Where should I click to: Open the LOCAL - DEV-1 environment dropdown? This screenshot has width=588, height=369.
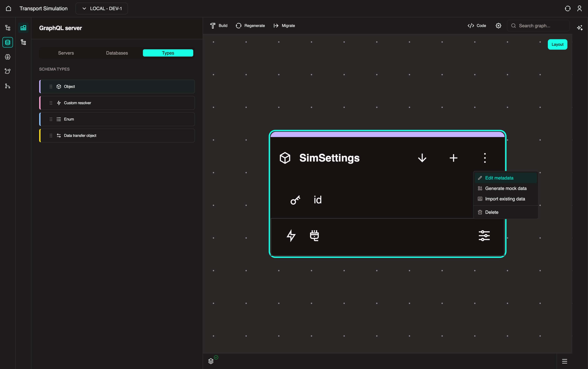pyautogui.click(x=102, y=8)
